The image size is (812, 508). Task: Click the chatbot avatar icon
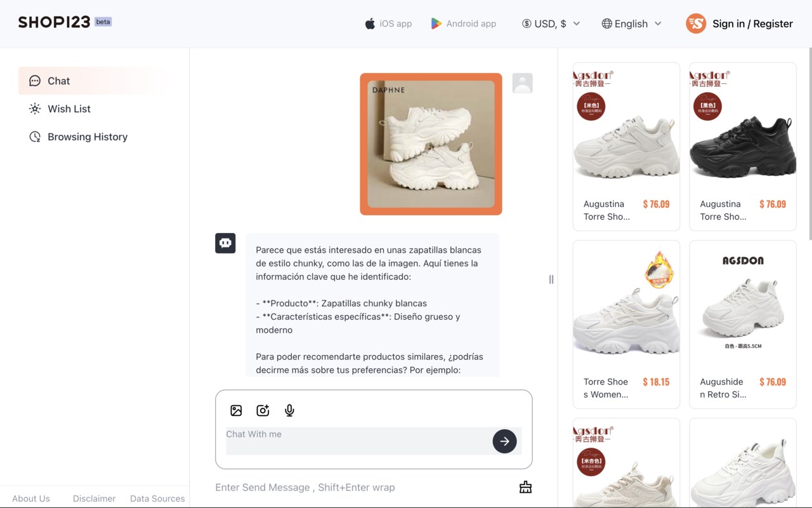(225, 243)
